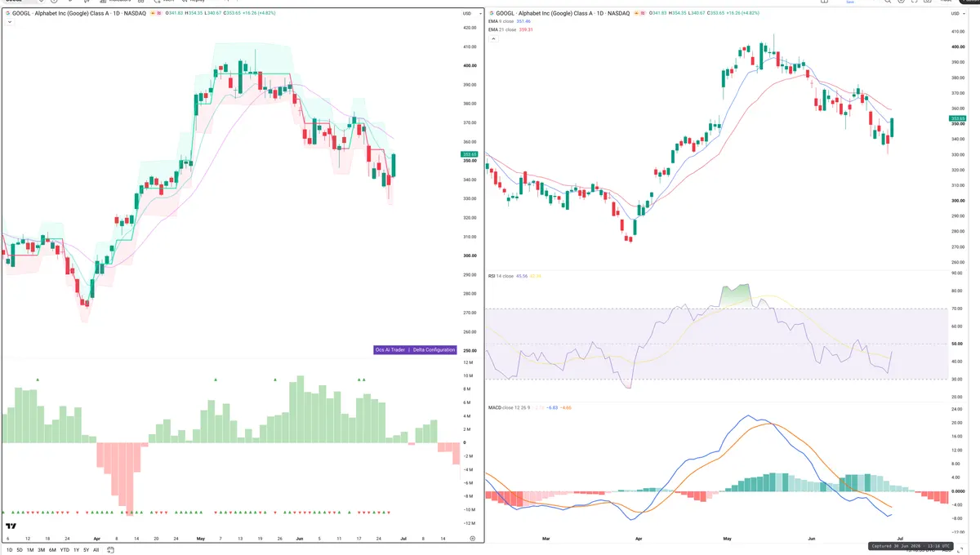
Task: Select the 1D time range
Action: [x=9, y=550]
